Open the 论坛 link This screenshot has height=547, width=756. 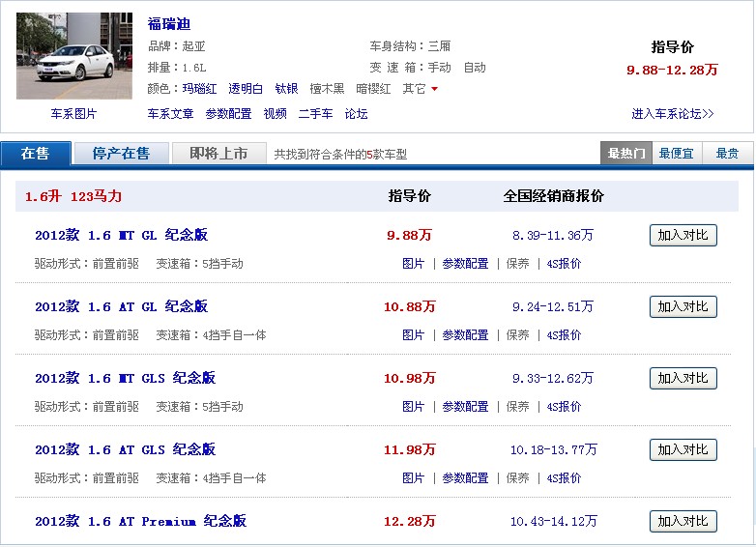tap(356, 114)
